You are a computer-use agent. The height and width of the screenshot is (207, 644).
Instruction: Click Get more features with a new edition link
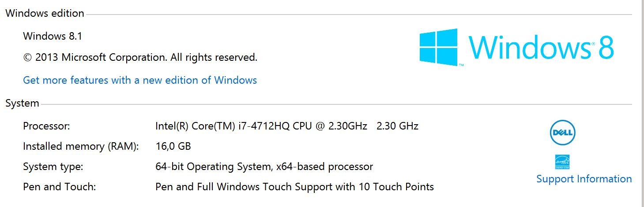click(x=140, y=80)
